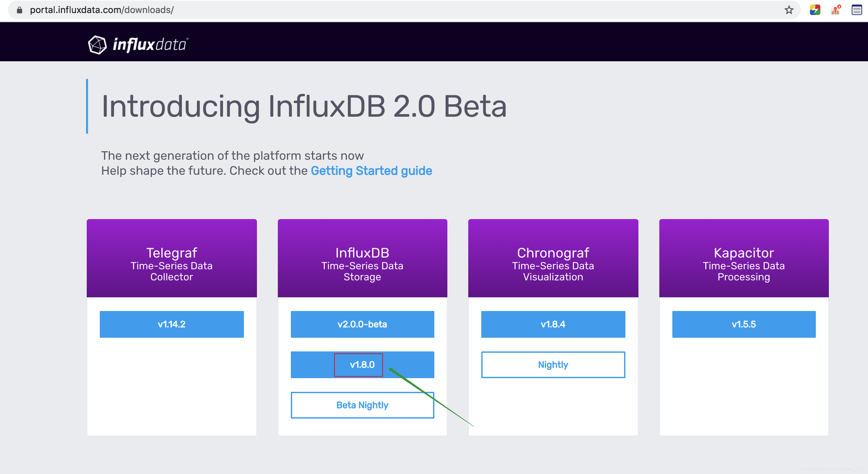Click the Introducing InfluxDB 2.0 Beta heading

(x=304, y=107)
